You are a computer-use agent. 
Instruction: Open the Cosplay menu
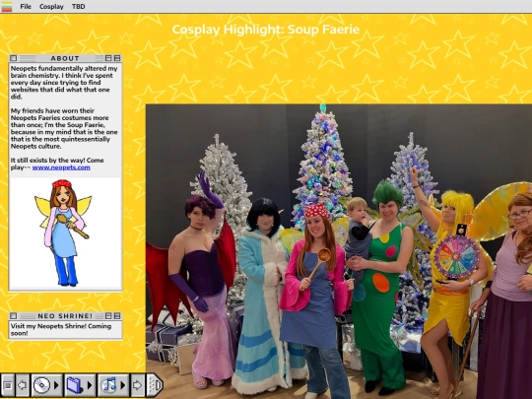pos(51,7)
